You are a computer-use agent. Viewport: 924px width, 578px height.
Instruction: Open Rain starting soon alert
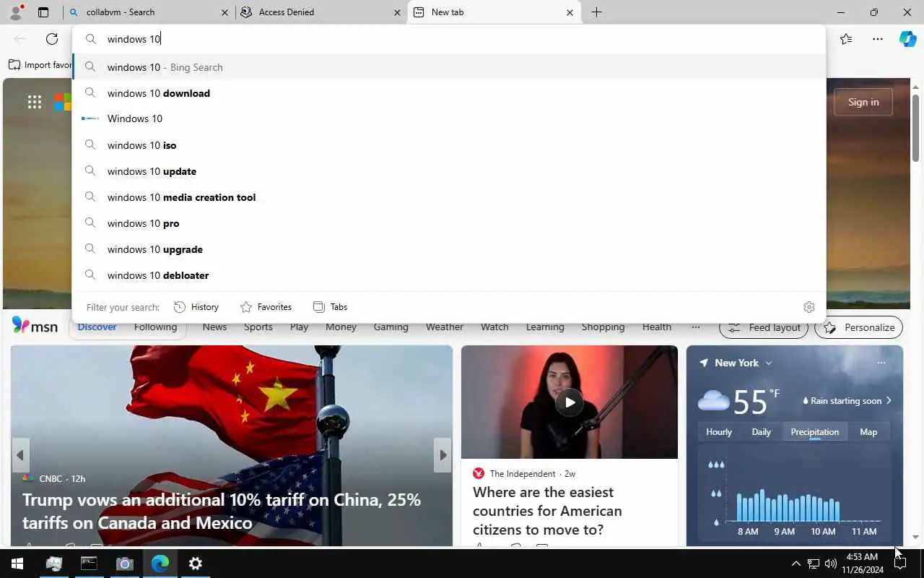click(x=847, y=400)
